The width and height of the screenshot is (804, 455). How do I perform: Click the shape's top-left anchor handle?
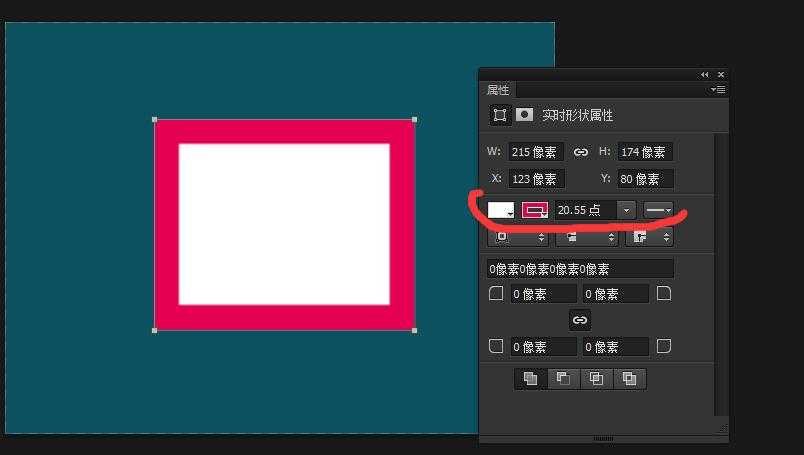click(155, 120)
